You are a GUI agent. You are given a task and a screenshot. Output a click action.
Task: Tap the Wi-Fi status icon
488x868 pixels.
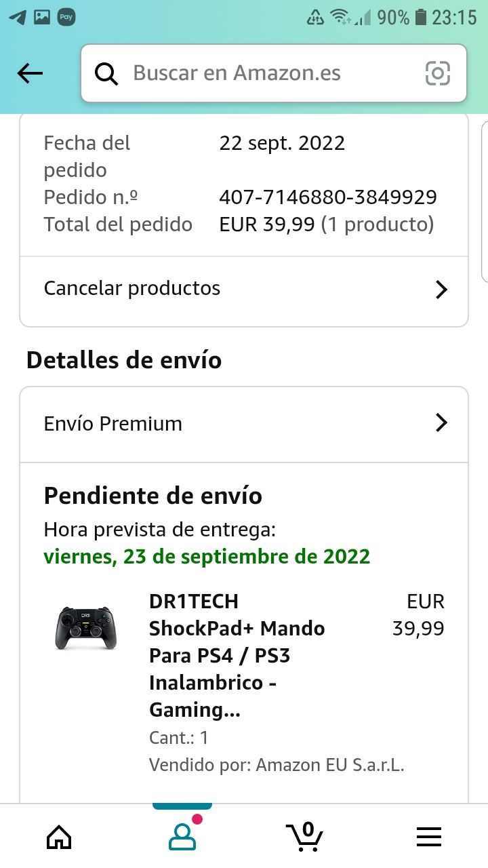point(339,17)
